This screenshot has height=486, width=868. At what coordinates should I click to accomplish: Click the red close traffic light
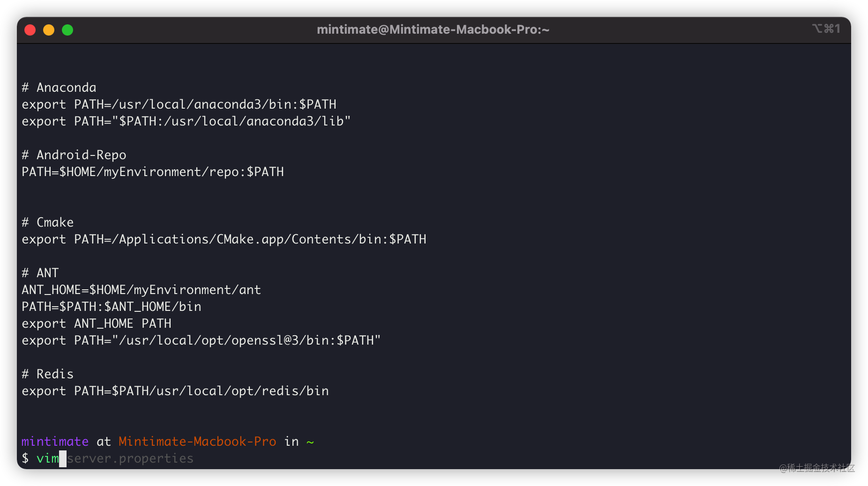pyautogui.click(x=30, y=29)
